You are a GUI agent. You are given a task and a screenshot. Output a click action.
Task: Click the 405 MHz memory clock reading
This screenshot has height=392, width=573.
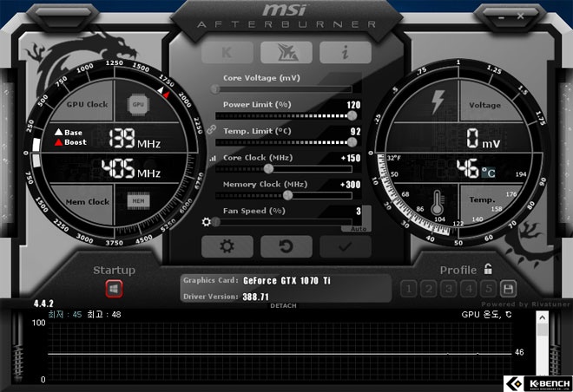tap(131, 168)
